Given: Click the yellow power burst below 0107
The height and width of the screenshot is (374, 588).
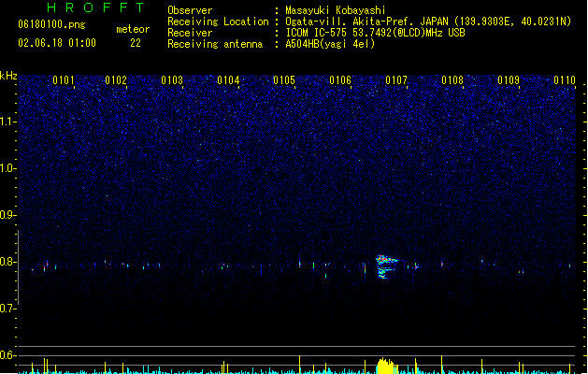Looking at the screenshot, I should coord(385,366).
